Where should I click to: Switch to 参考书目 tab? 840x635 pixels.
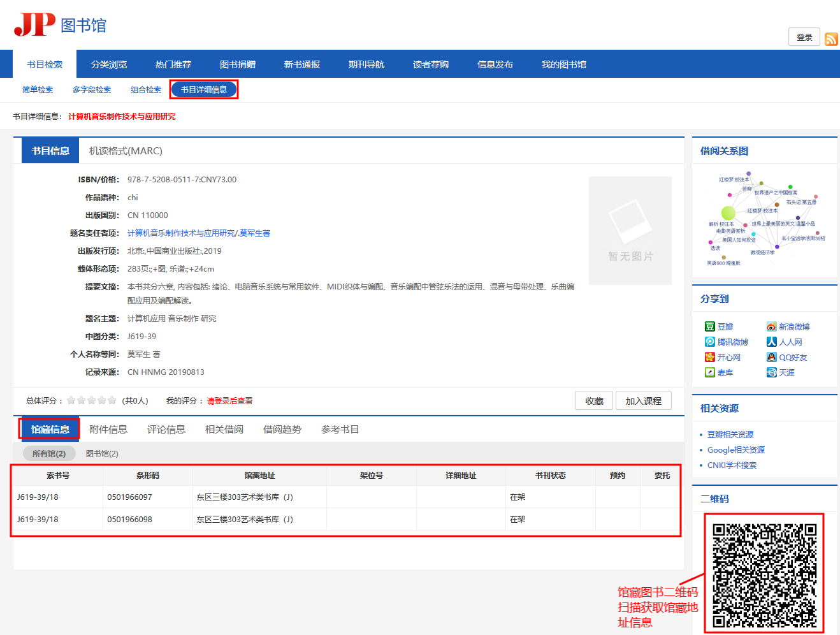tap(340, 430)
